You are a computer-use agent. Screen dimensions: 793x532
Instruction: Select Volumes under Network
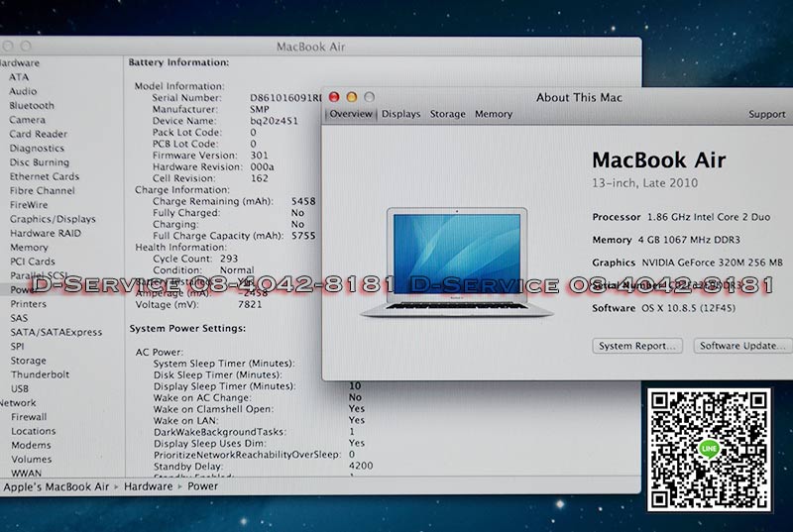(x=32, y=460)
